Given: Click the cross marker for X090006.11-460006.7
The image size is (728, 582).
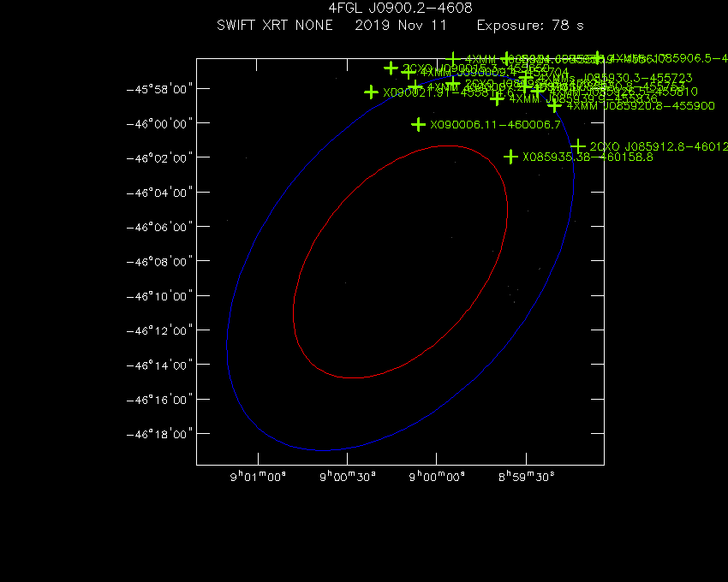Looking at the screenshot, I should pos(418,124).
